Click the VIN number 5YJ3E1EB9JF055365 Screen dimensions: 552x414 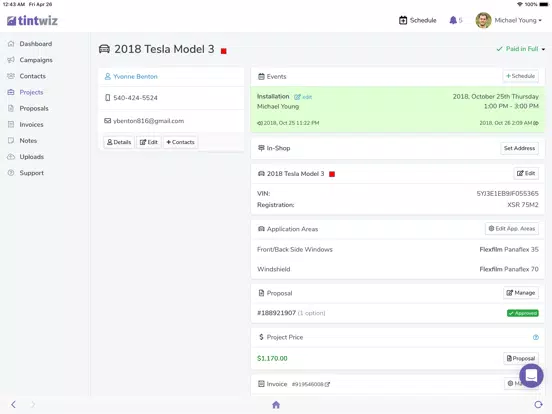point(507,193)
